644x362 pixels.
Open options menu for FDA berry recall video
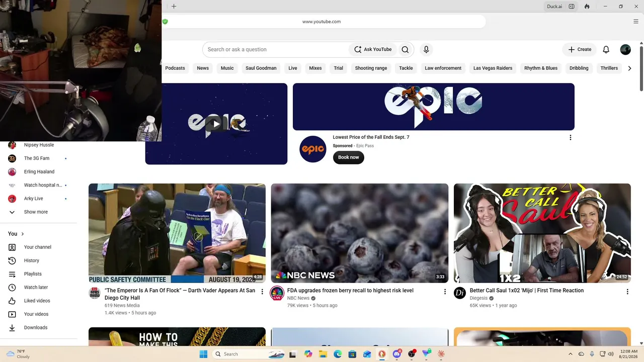pyautogui.click(x=445, y=292)
